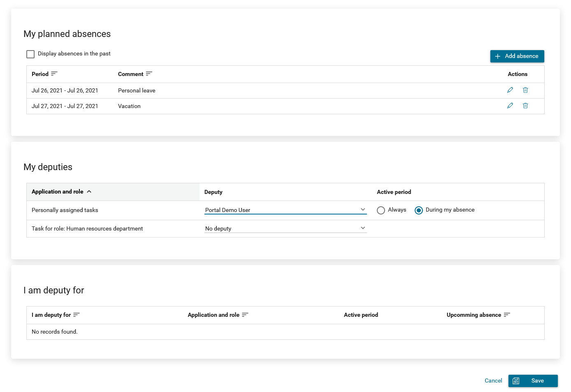Cancel changes via Cancel link
Viewport: 571px width, 392px height.
coord(493,381)
